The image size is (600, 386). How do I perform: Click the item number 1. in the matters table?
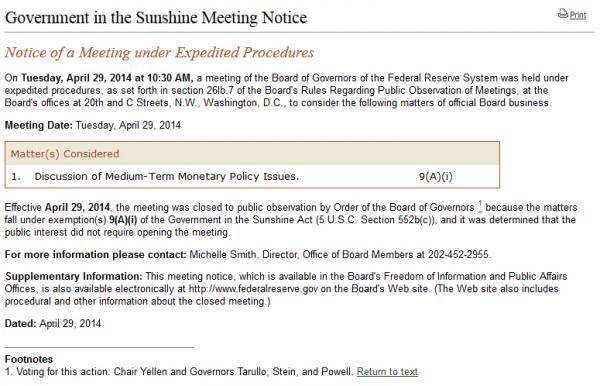pos(16,176)
